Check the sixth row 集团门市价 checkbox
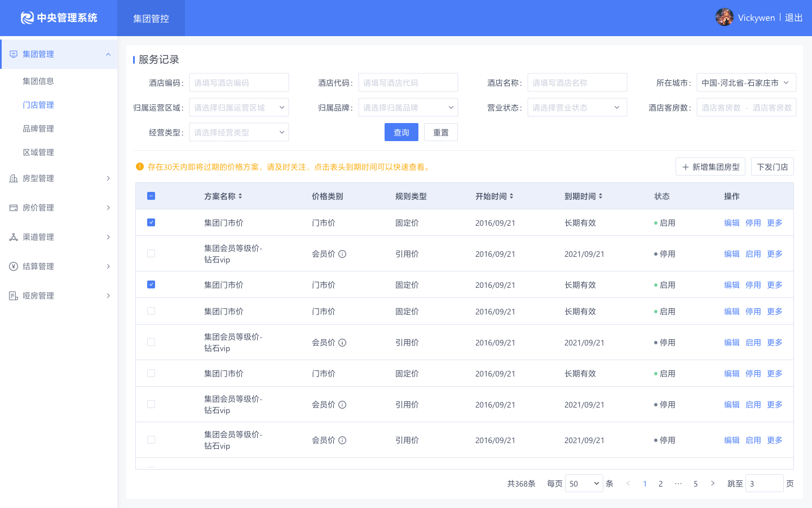Screen dimensions: 812x508 coord(151,373)
